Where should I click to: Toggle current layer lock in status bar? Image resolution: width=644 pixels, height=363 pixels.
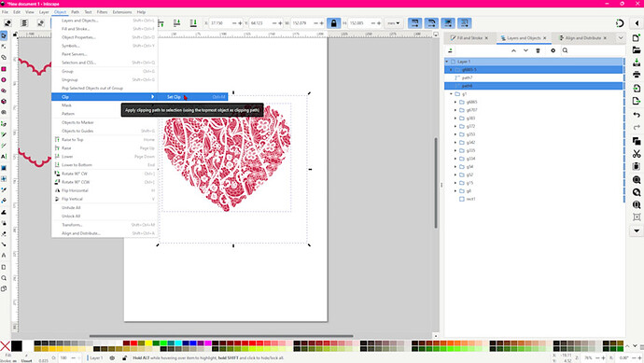click(124, 358)
